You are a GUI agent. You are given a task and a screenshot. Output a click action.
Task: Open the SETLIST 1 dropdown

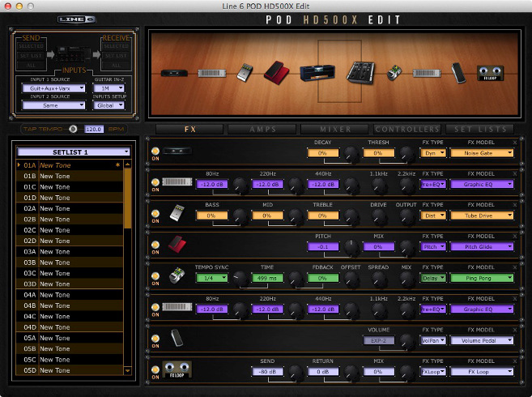[x=74, y=152]
